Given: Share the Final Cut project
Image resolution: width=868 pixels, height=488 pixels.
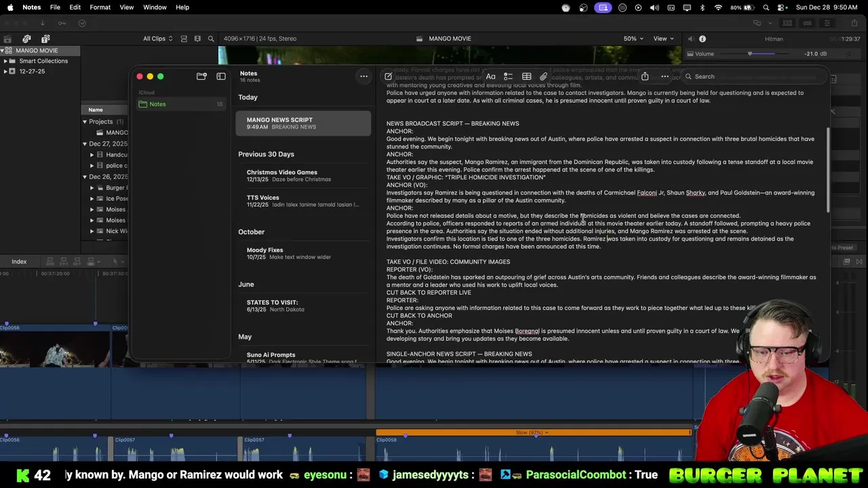Looking at the screenshot, I should [853, 23].
